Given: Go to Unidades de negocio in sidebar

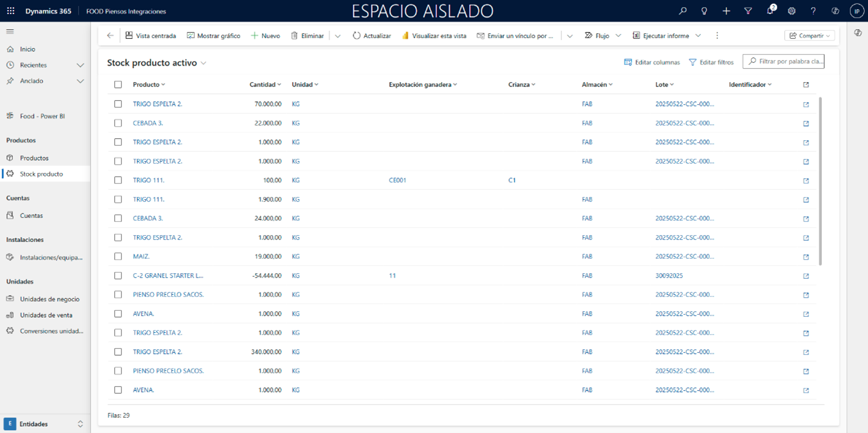Looking at the screenshot, I should pos(49,299).
